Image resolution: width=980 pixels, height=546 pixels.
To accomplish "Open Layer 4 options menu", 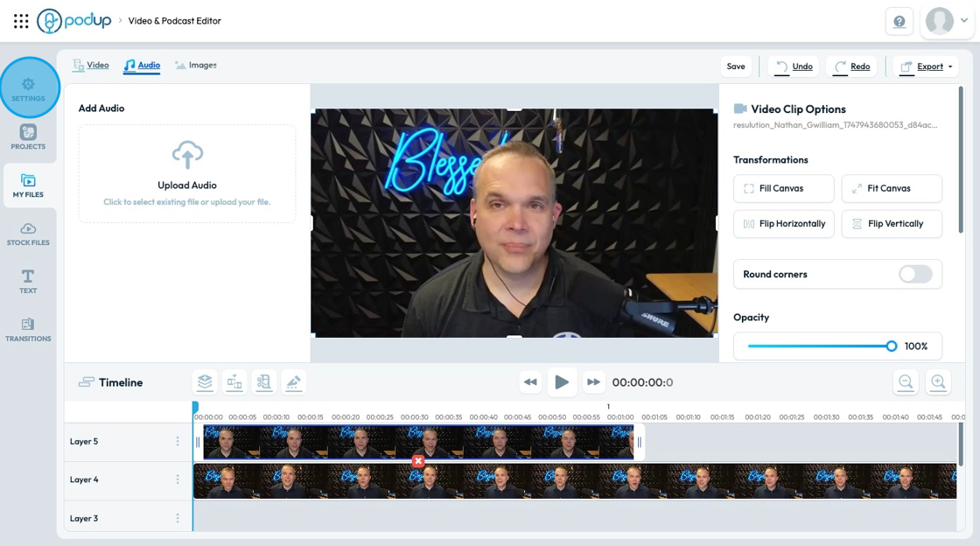I will (178, 479).
